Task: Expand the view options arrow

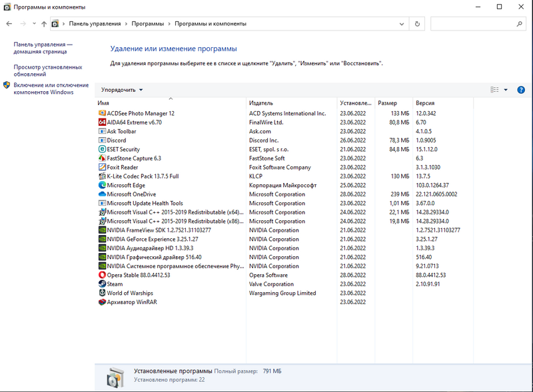Action: [506, 90]
